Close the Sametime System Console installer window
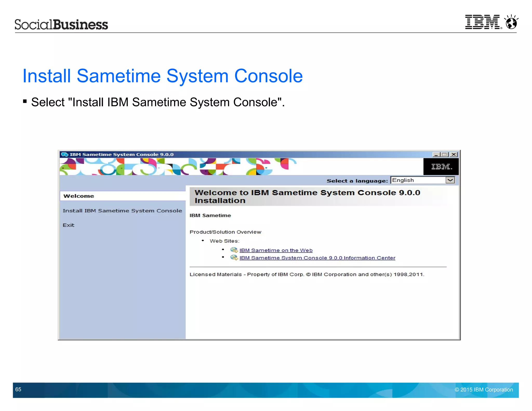Image resolution: width=532 pixels, height=411 pixels. click(454, 155)
